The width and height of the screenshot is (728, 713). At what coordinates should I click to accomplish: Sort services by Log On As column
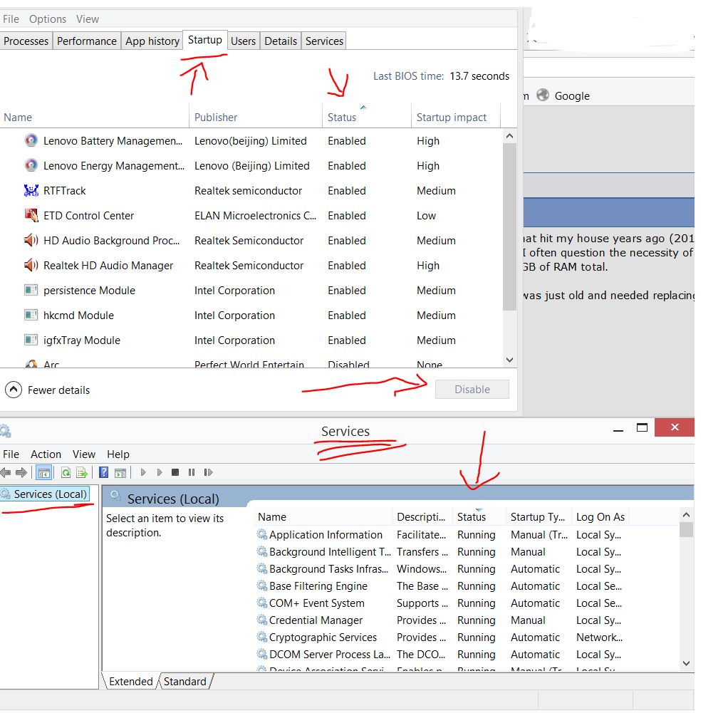pos(600,516)
